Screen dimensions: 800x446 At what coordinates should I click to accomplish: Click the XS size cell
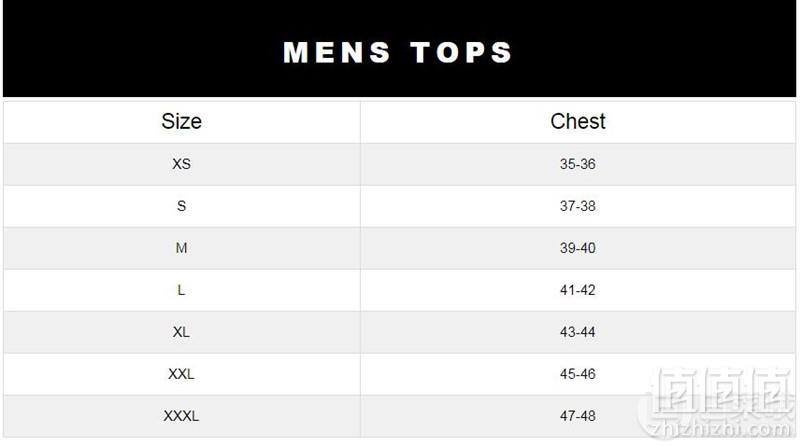click(x=182, y=164)
